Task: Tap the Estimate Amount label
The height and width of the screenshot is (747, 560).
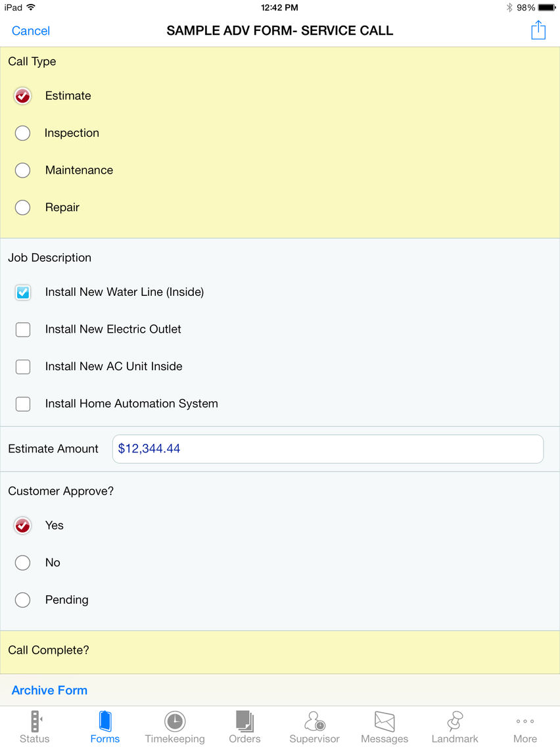Action: pos(53,448)
